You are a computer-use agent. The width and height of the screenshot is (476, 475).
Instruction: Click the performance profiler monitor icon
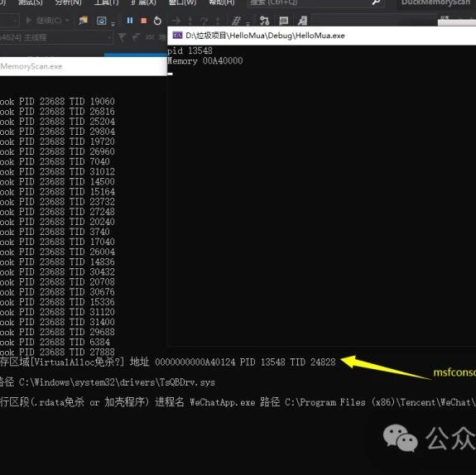[101, 21]
